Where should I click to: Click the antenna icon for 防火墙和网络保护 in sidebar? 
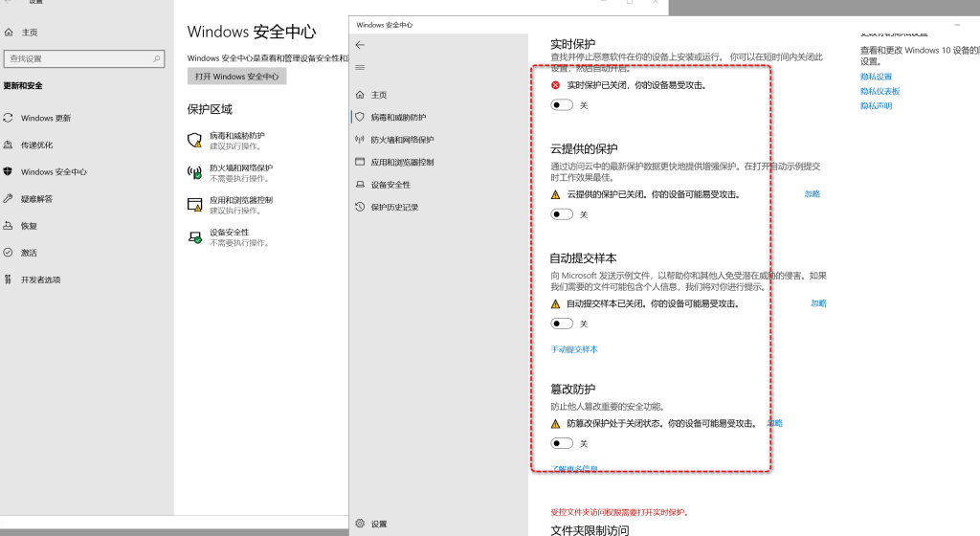pos(360,140)
